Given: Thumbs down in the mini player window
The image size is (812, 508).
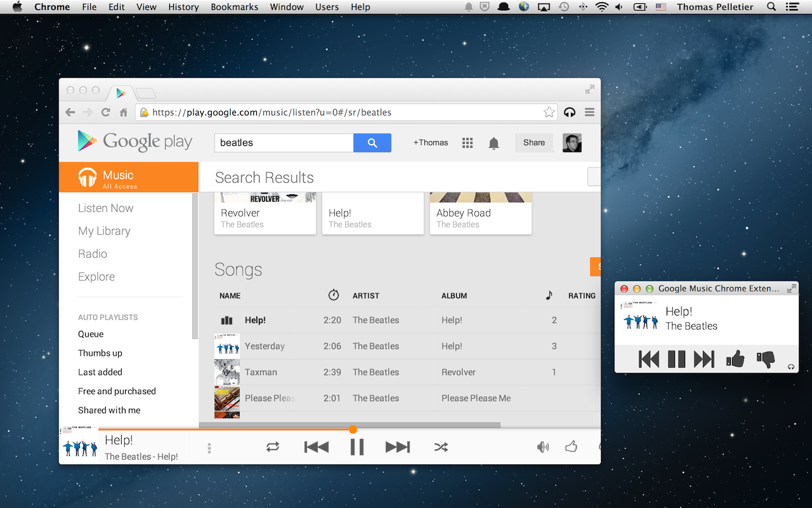Looking at the screenshot, I should 766,359.
